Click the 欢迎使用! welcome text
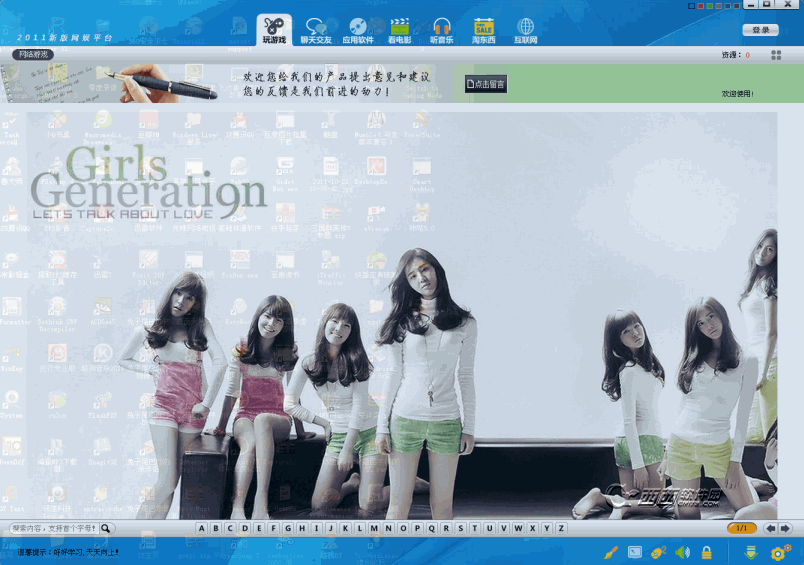Image resolution: width=804 pixels, height=565 pixels. click(737, 94)
